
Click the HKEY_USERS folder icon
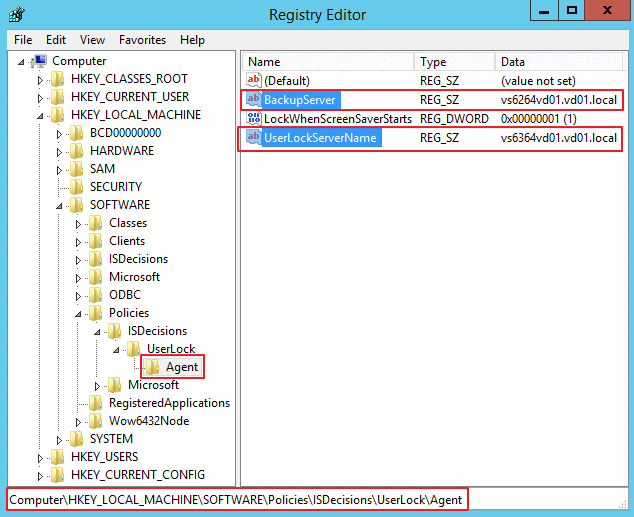coord(57,457)
